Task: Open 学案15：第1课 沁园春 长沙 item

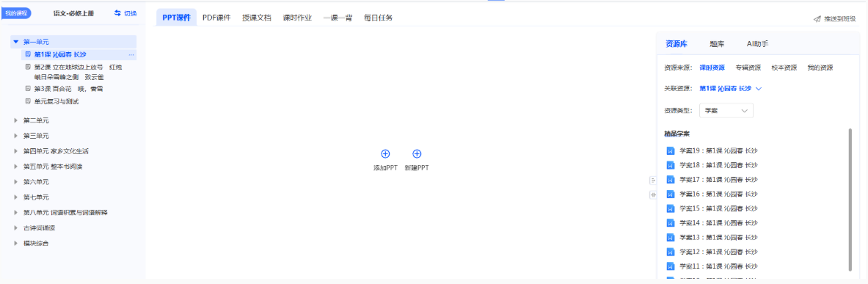Action: pos(718,208)
